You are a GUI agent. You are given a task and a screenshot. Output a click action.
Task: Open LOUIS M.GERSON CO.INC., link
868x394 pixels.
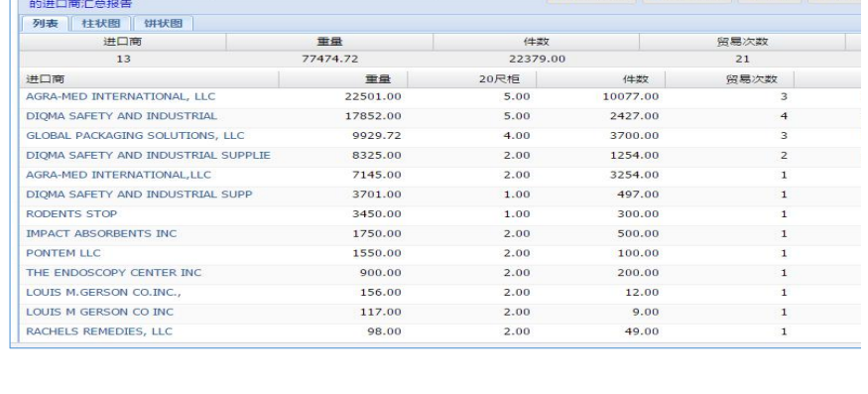pos(103,292)
